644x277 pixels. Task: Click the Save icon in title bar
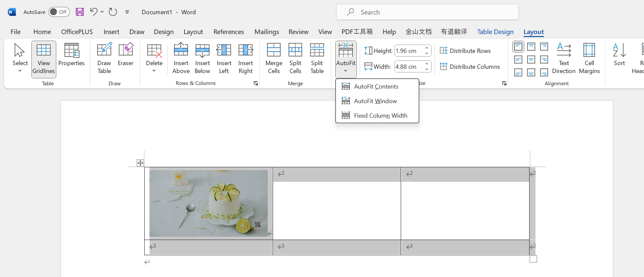pos(80,12)
